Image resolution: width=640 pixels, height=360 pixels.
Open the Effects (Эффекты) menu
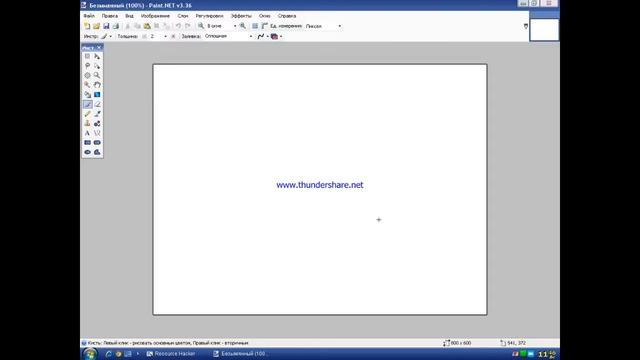click(x=241, y=16)
